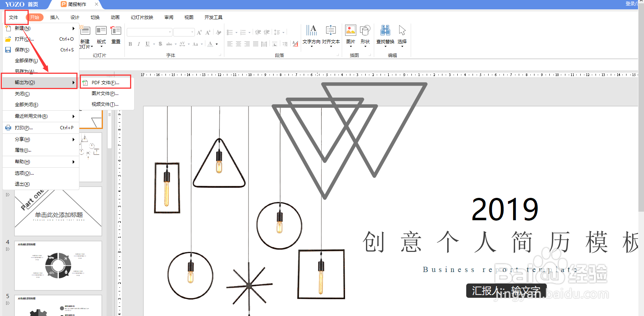Toggle strikethrough abc button
Viewport: 644px width, 316px height.
pos(169,44)
